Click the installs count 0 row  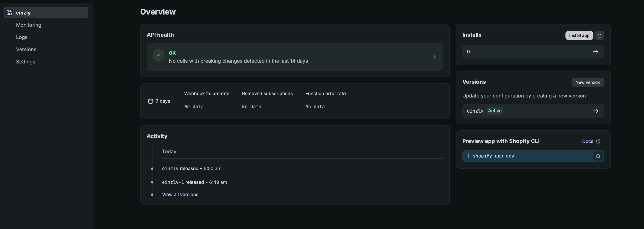(x=533, y=52)
